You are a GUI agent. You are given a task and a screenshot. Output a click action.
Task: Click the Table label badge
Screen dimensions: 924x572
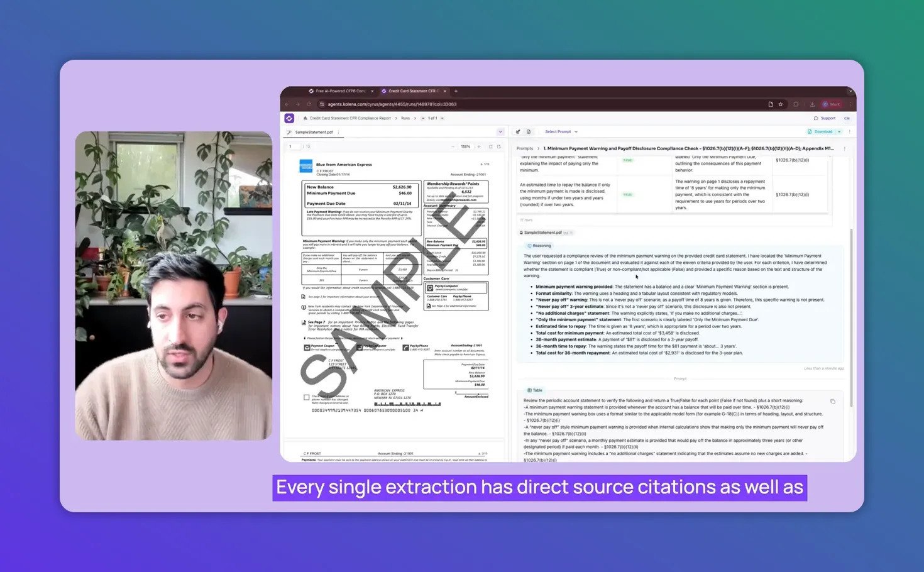535,390
